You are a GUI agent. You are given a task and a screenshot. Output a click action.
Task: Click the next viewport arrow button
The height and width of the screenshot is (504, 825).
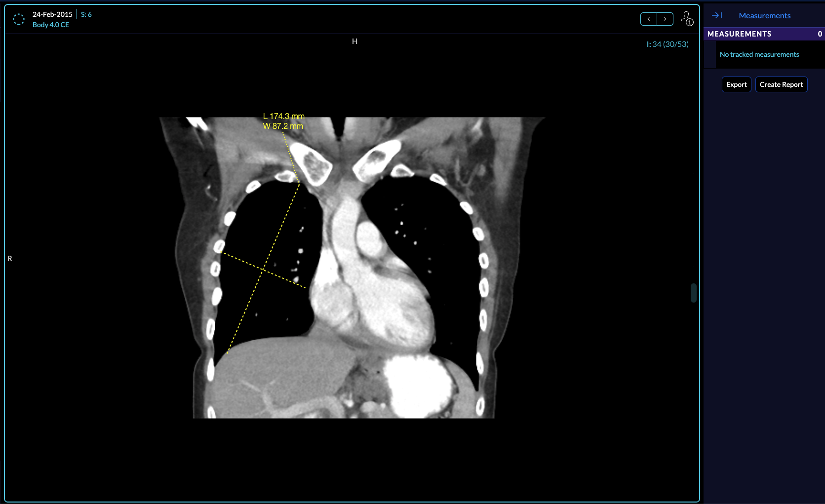tap(665, 19)
